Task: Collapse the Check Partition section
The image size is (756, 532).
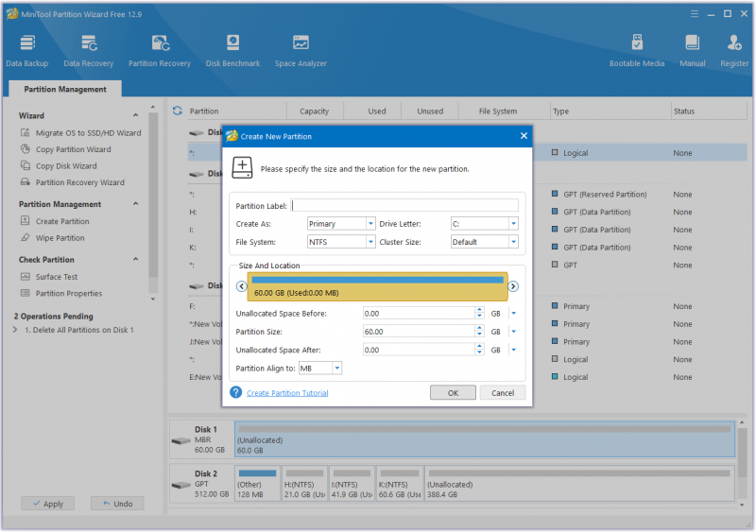Action: [135, 260]
